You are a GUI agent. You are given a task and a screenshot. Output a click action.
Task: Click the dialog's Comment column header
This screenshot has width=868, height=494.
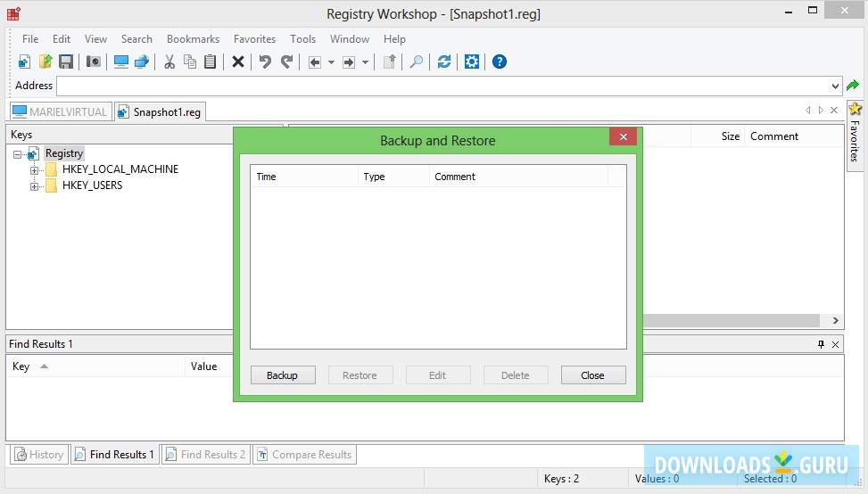(518, 177)
